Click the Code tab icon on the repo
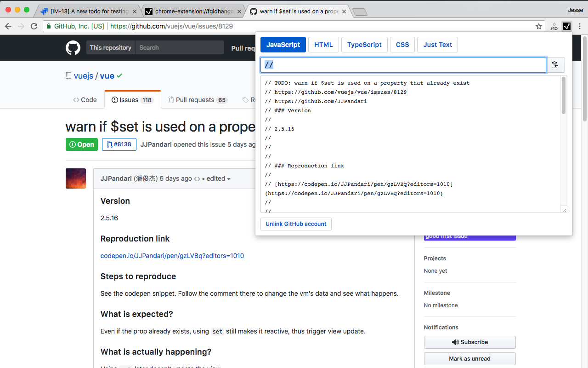This screenshot has width=588, height=368. point(77,99)
